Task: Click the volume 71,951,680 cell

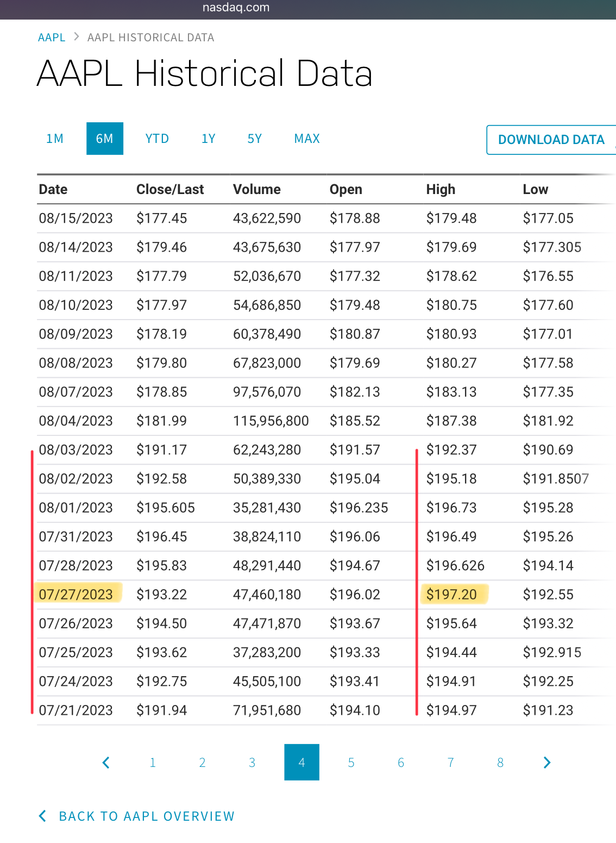Action: [267, 710]
